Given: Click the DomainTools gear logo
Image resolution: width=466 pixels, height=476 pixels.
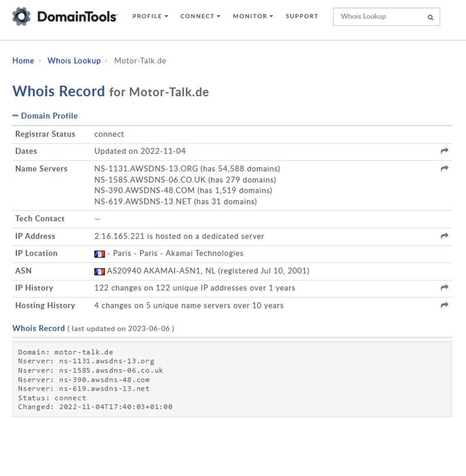Looking at the screenshot, I should click(x=21, y=16).
